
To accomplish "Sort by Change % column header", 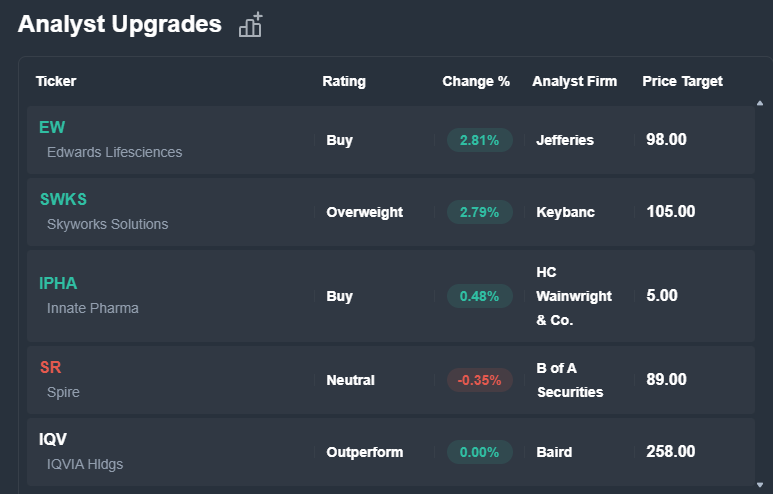I will click(x=476, y=81).
